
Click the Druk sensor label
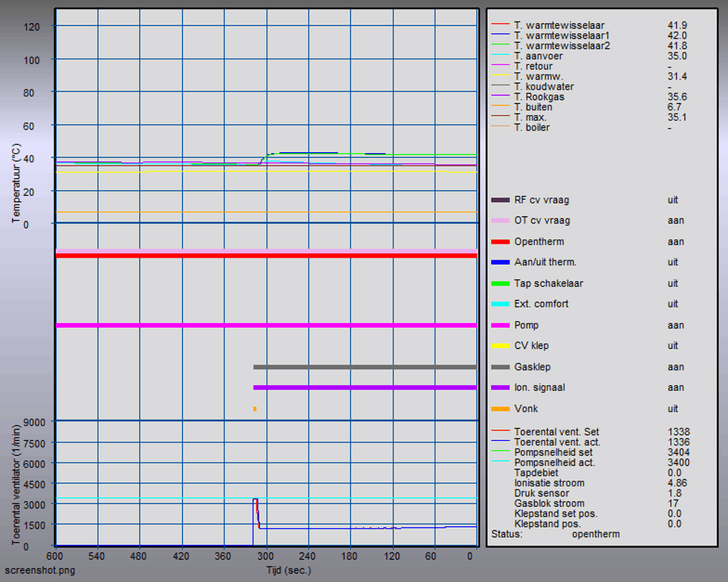point(542,493)
